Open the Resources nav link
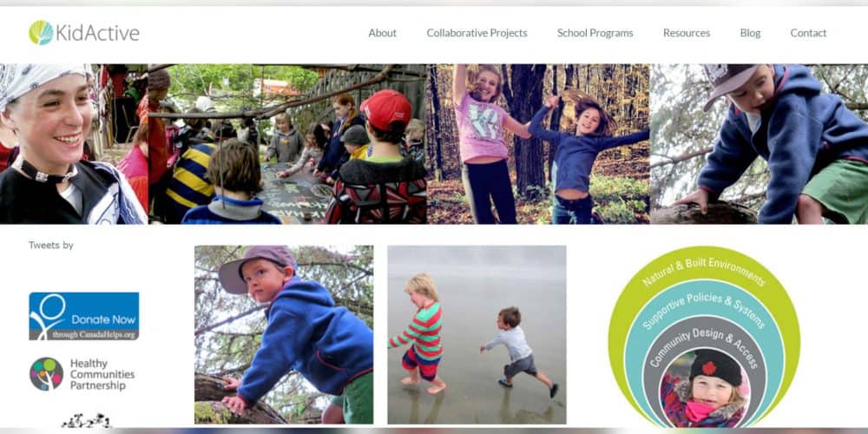868x434 pixels. pos(687,33)
